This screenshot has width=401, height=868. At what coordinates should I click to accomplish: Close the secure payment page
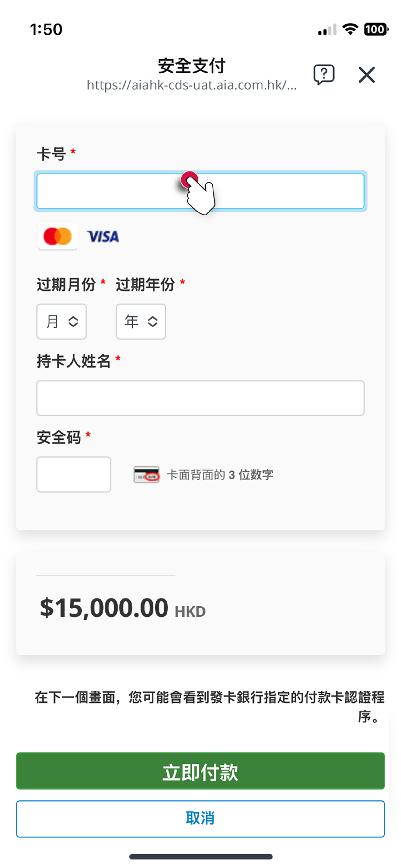367,74
